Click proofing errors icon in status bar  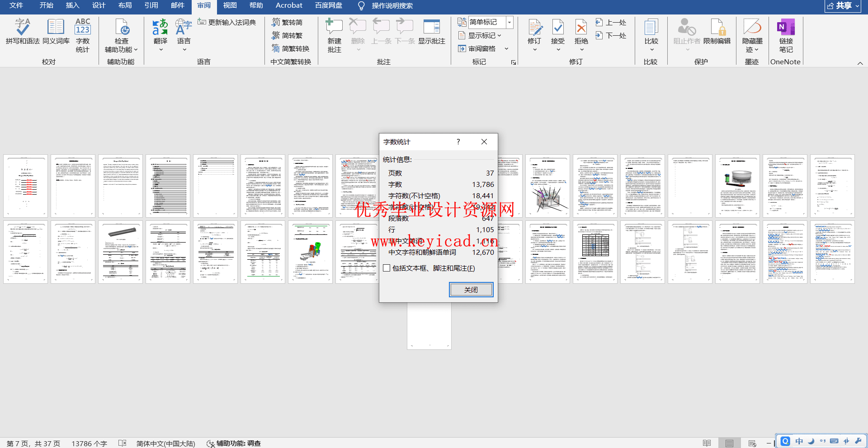point(123,443)
